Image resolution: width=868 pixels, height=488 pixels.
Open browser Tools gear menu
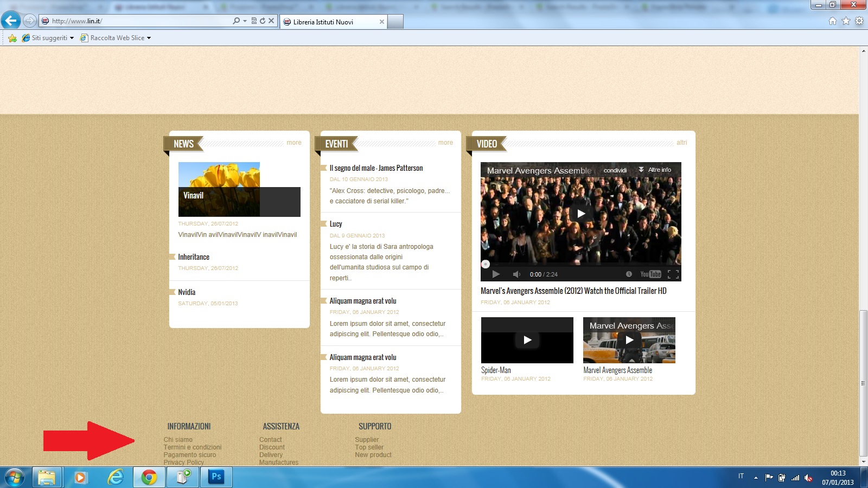859,21
